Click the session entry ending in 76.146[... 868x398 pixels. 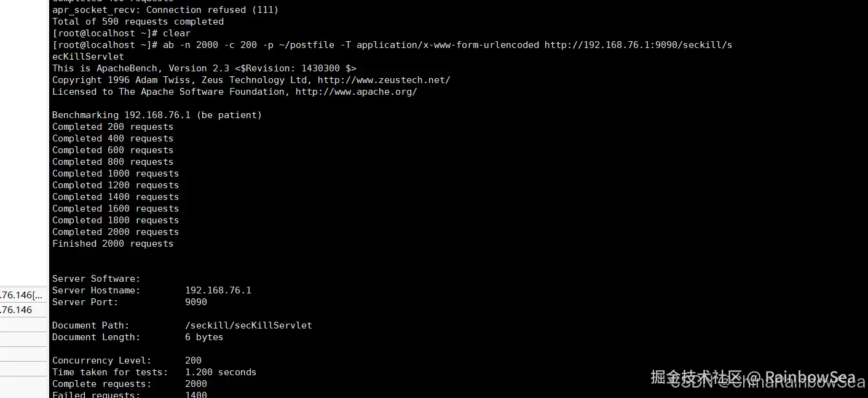(22, 295)
